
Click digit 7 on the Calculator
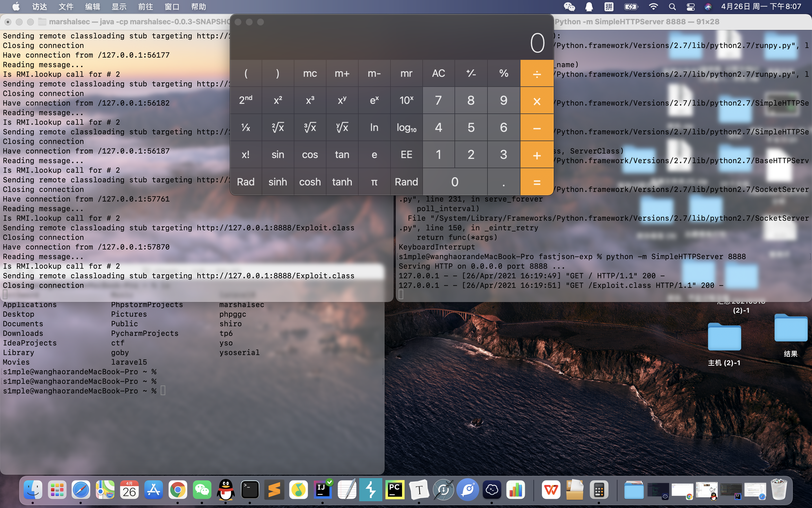coord(438,100)
